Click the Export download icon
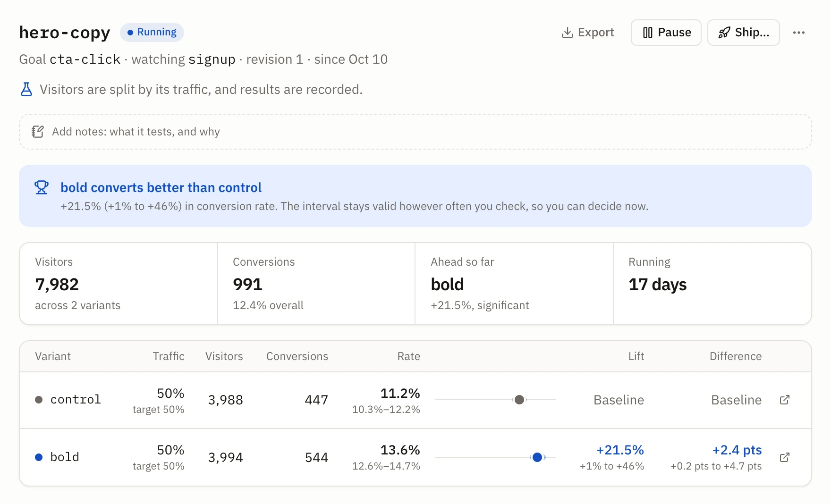This screenshot has height=504, width=831. (567, 33)
